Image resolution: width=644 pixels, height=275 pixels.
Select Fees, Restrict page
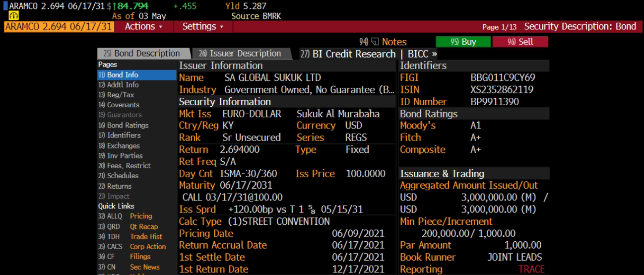(136, 166)
